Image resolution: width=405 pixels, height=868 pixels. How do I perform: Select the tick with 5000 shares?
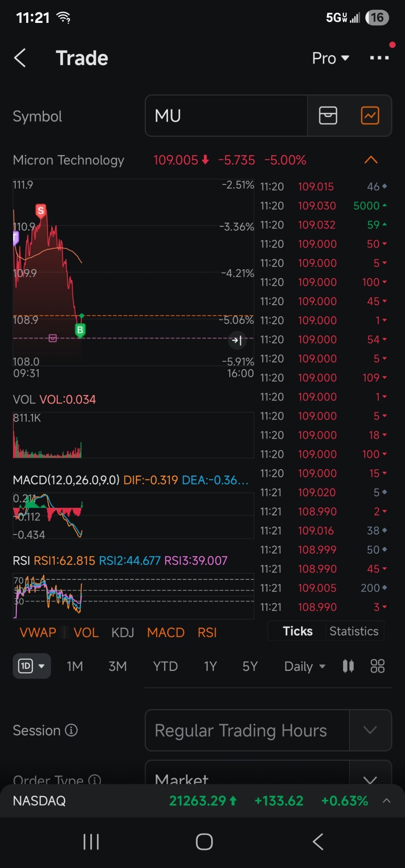[x=324, y=206]
